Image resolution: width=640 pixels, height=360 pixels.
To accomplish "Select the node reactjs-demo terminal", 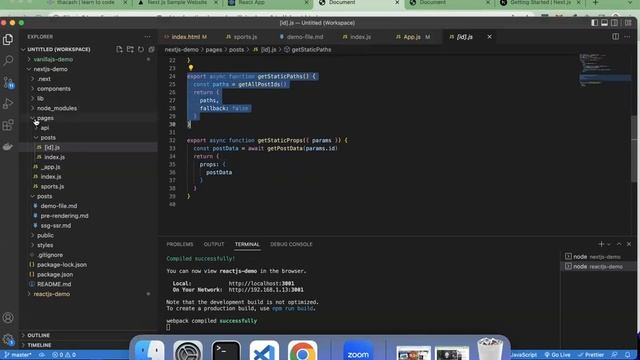I will click(598, 267).
